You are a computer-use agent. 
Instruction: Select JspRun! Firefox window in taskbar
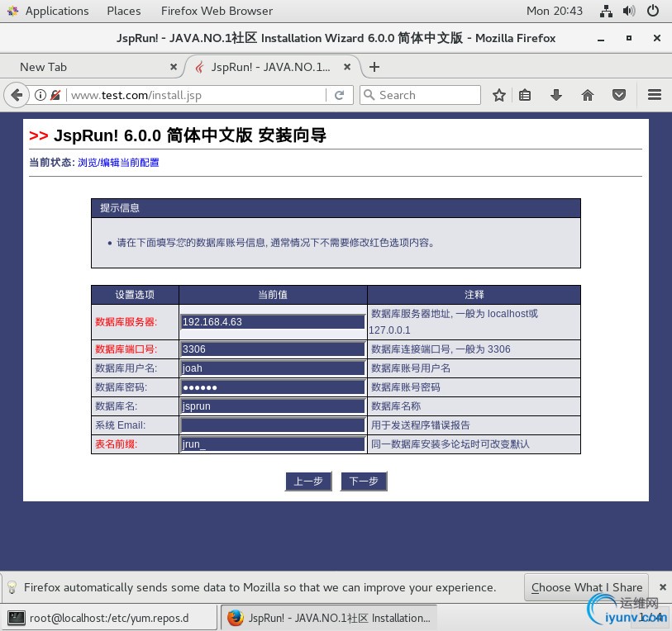click(329, 618)
